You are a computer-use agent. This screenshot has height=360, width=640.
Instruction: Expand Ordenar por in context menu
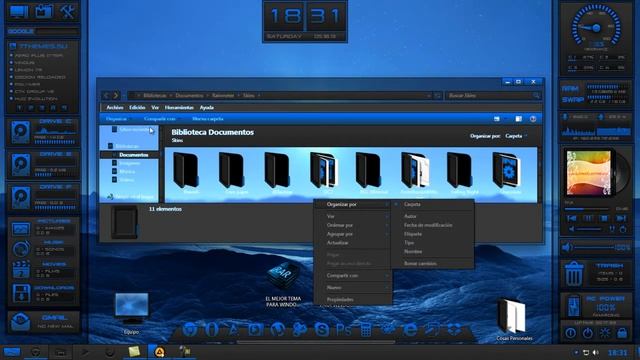click(x=353, y=225)
